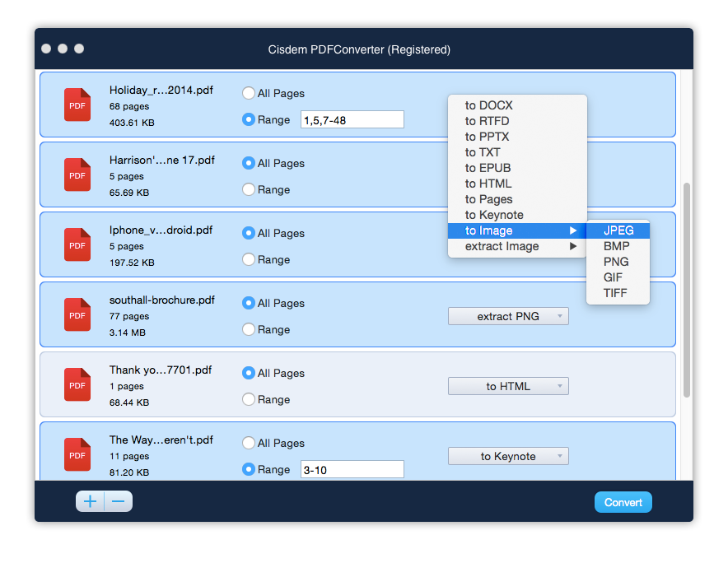Click the 68.44 KB file size
The image size is (728, 563).
coord(129,402)
